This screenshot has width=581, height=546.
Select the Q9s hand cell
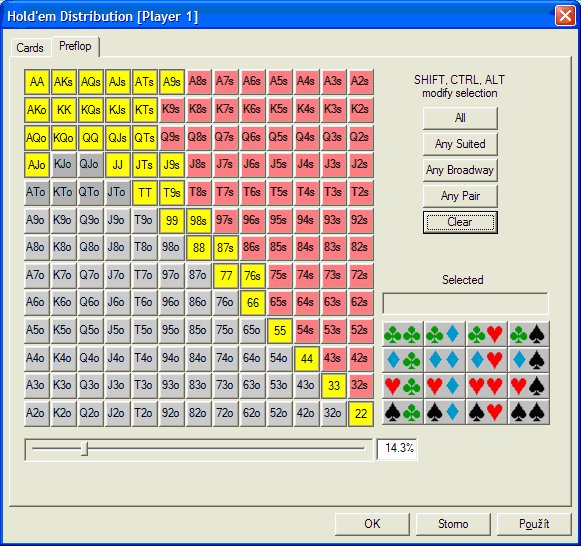172,137
